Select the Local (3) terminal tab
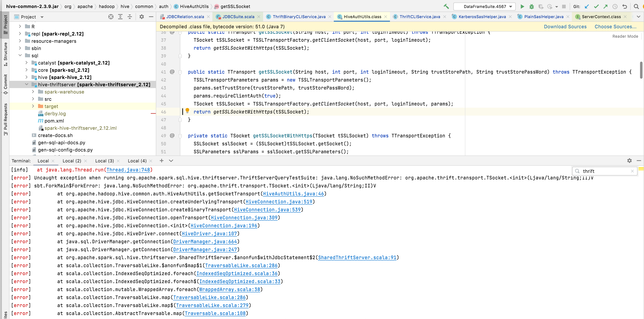This screenshot has height=319, width=644. (x=104, y=161)
